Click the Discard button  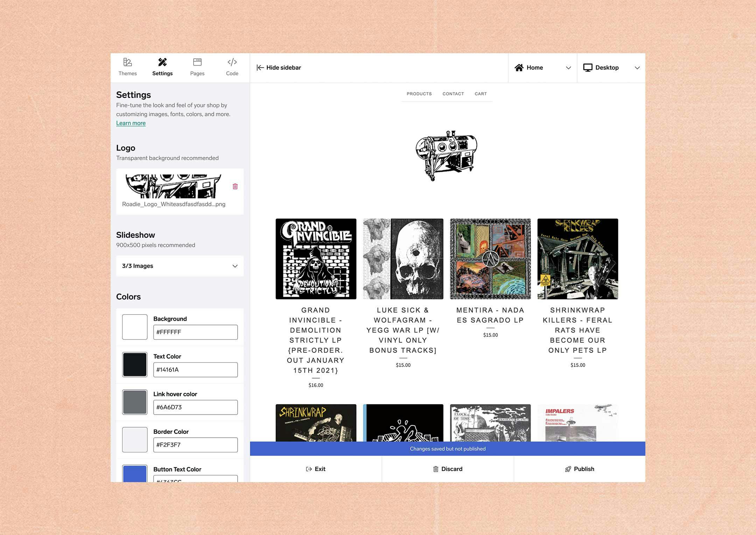pos(448,469)
